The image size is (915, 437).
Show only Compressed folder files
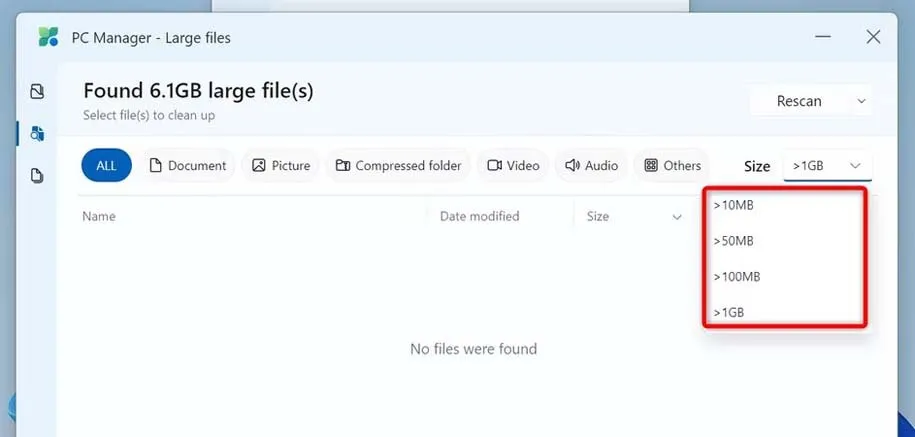[398, 166]
